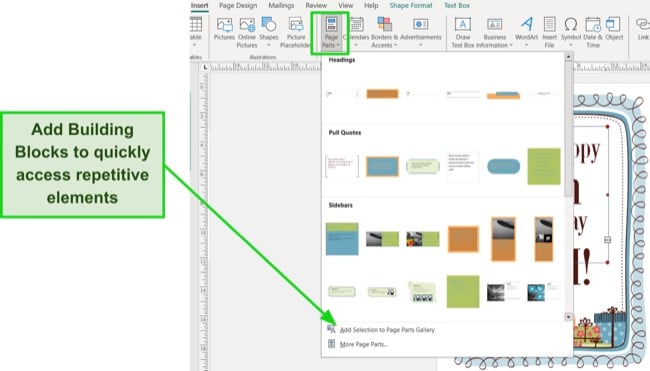Insert Pictures from the ribbon

224,29
